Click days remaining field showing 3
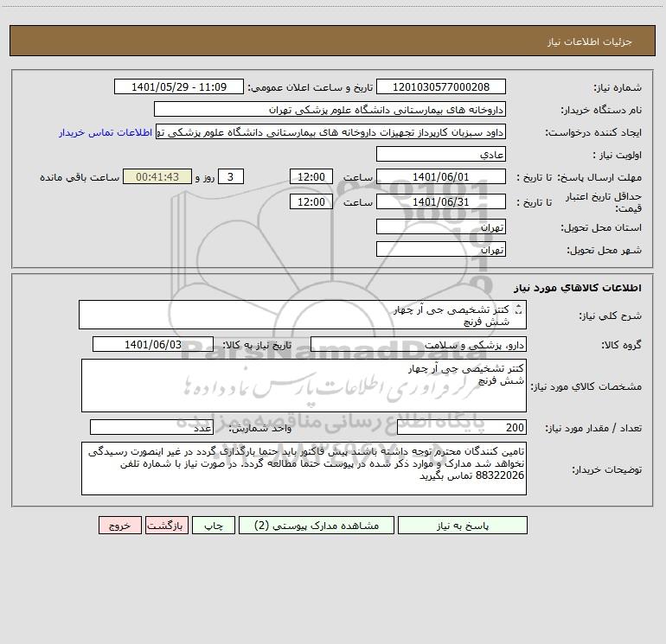This screenshot has width=666, height=644. (231, 176)
